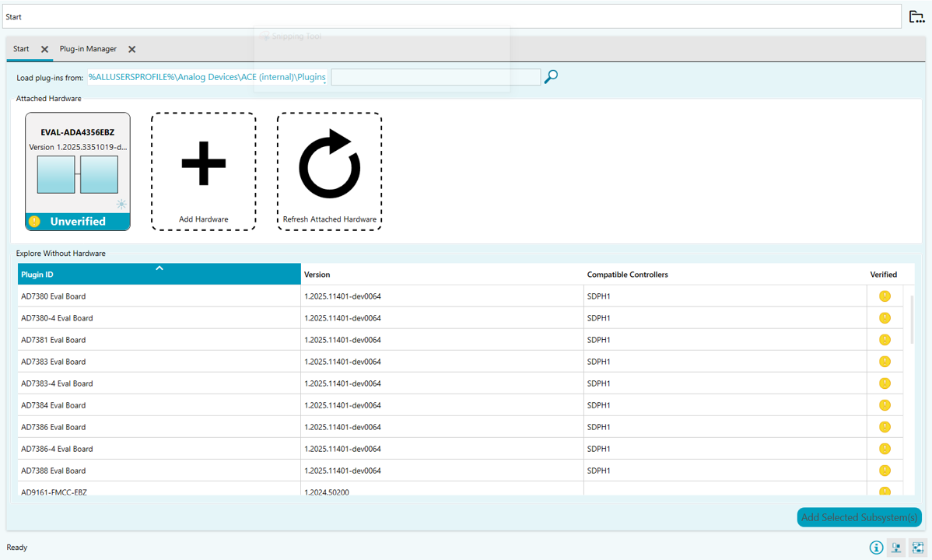
Task: Select the AD7386-4 Eval Board row
Action: (x=156, y=448)
